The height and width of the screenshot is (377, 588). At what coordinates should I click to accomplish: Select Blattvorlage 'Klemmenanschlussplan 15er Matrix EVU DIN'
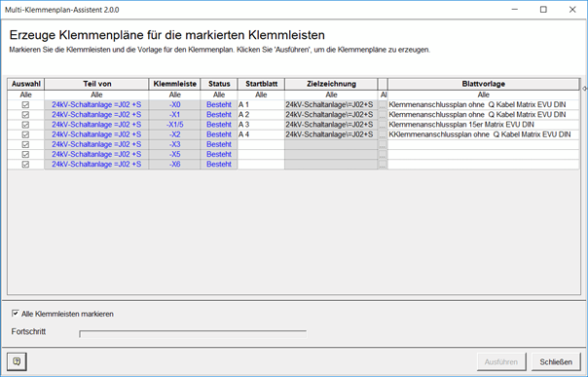coord(484,125)
